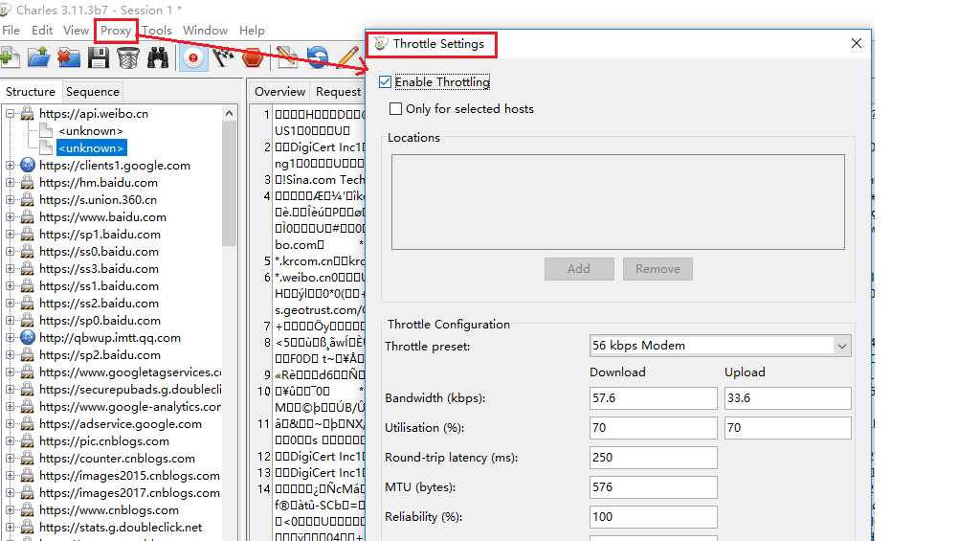Expand the www.baidu.com tree node
Viewport: 980px width, 541px height.
point(10,217)
